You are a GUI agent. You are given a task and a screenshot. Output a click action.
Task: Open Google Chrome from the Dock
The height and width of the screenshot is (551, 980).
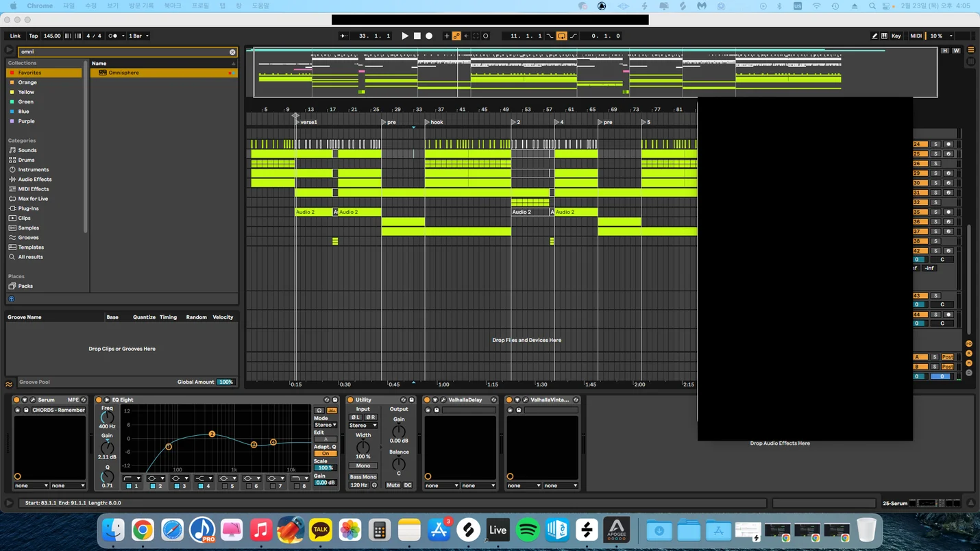point(143,530)
